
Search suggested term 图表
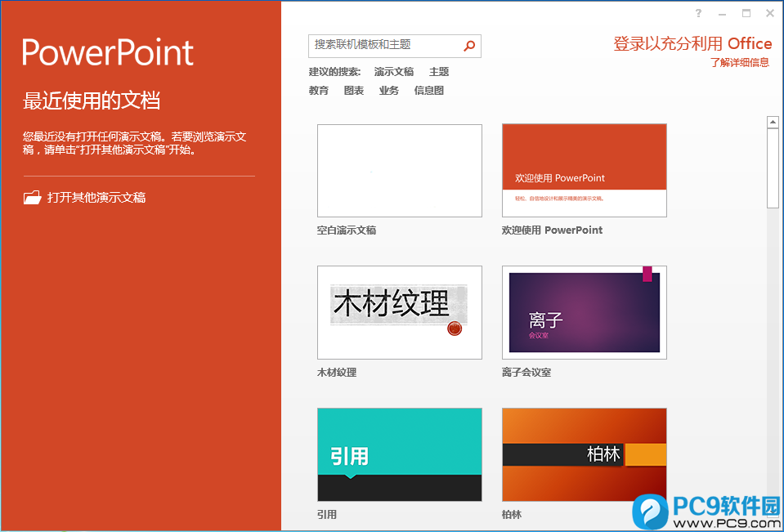[353, 91]
